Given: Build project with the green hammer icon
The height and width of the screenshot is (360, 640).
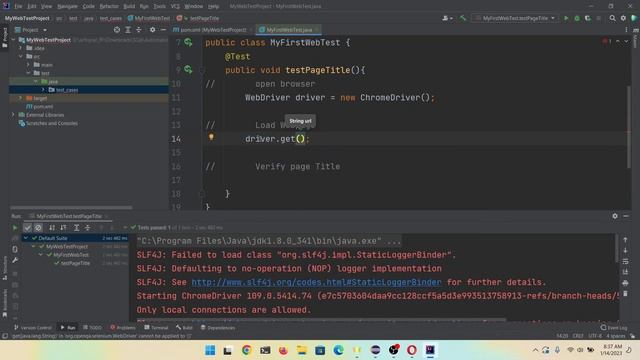Looking at the screenshot, I should (x=463, y=18).
